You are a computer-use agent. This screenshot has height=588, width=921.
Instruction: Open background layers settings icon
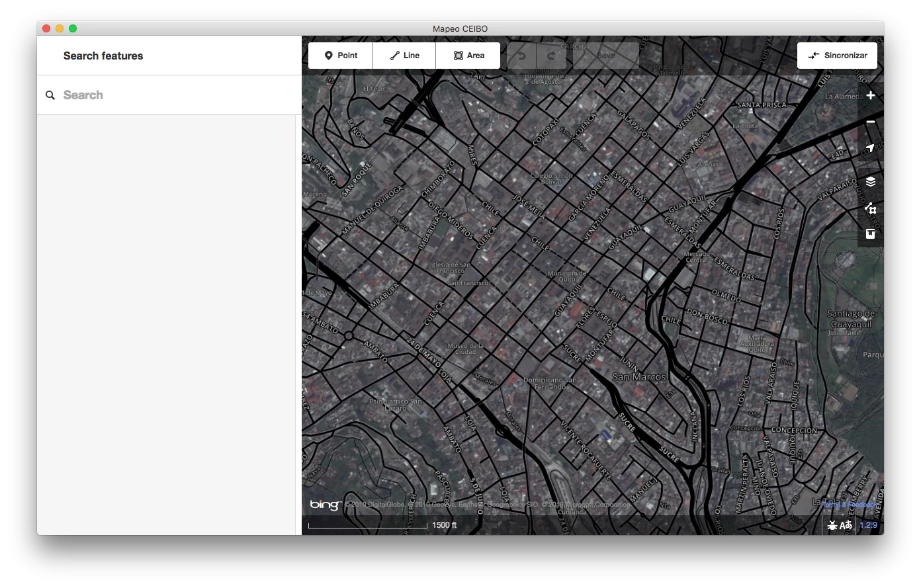click(871, 181)
